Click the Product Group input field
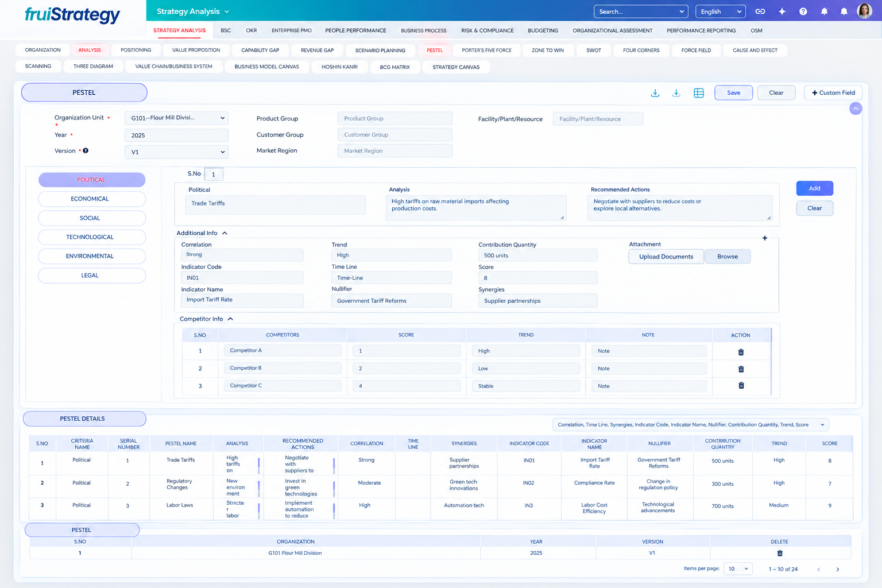Viewport: 882px width, 588px height. point(395,119)
